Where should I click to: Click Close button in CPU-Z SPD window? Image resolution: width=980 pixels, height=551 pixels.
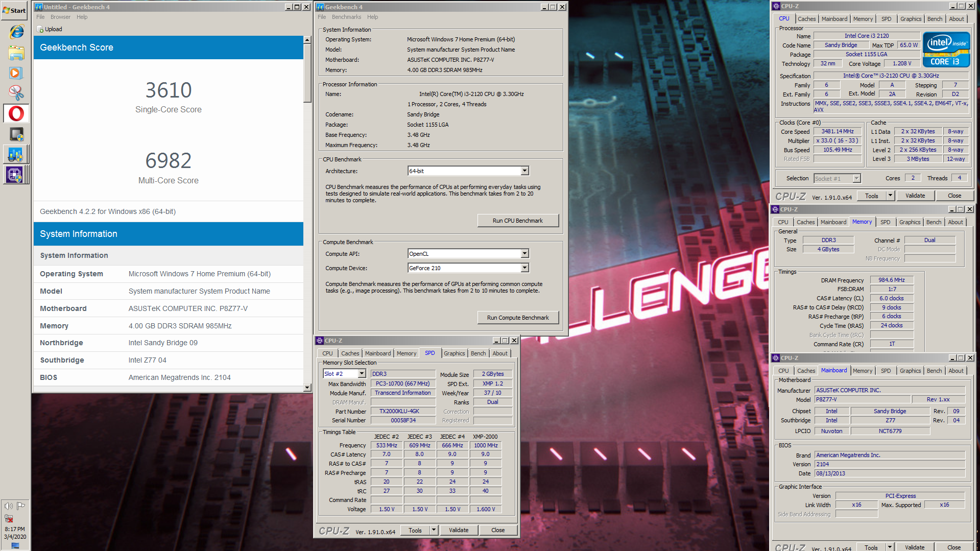[498, 530]
